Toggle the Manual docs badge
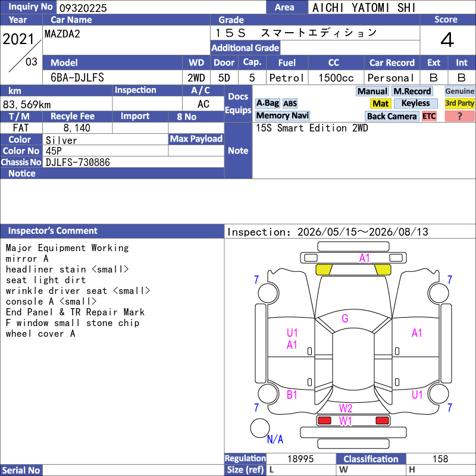The width and height of the screenshot is (476, 476). (x=372, y=92)
